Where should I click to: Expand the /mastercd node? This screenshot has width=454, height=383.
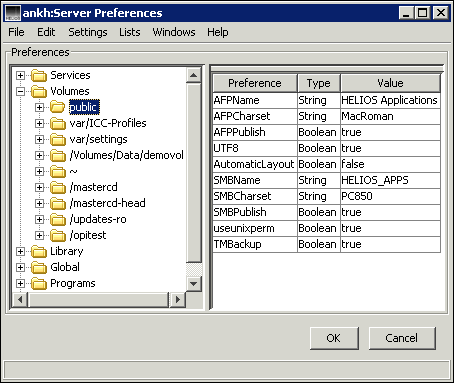tap(39, 187)
